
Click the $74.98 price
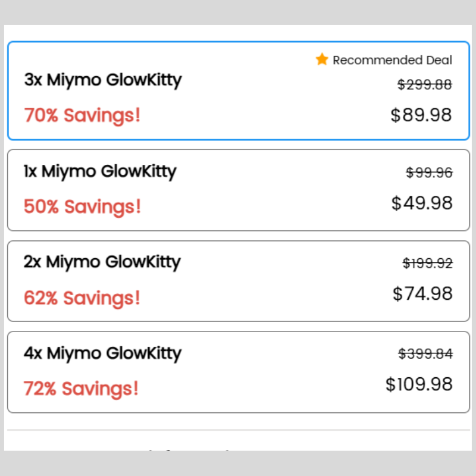click(x=422, y=293)
